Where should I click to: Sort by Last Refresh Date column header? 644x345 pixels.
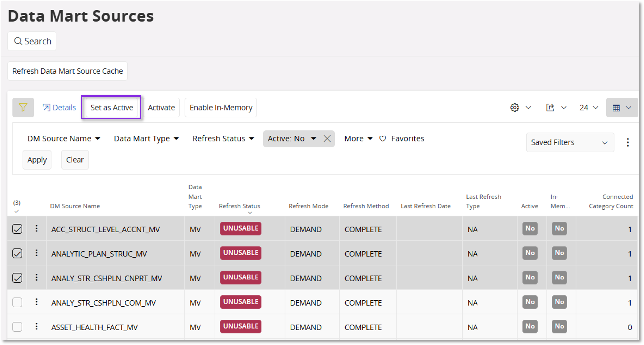coord(425,206)
